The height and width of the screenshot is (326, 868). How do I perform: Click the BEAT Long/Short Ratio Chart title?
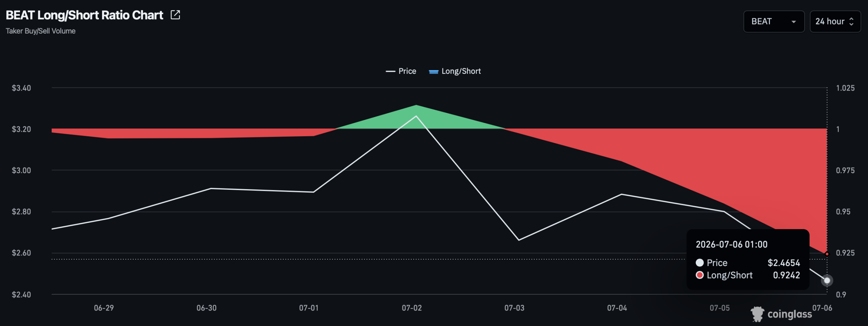84,15
